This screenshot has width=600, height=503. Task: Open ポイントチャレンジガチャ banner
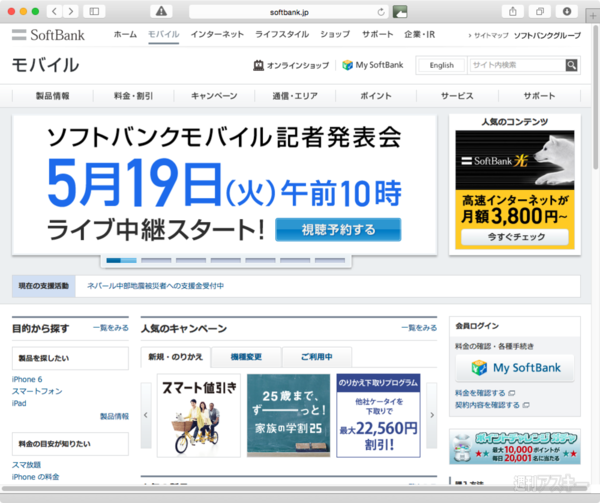coord(515,446)
